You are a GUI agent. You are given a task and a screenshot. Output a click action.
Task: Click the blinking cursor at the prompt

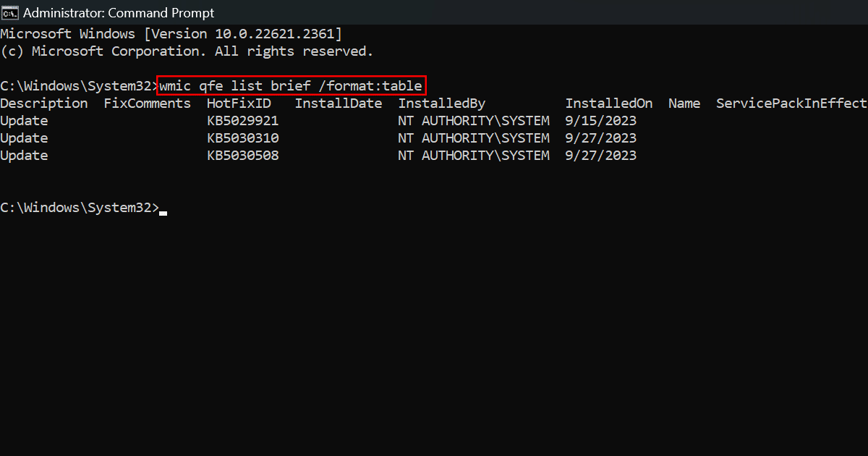[163, 212]
